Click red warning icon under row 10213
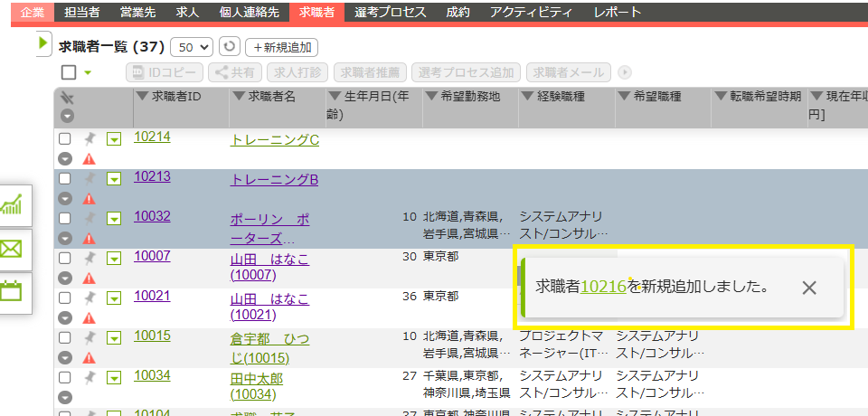This screenshot has width=868, height=416. (89, 199)
